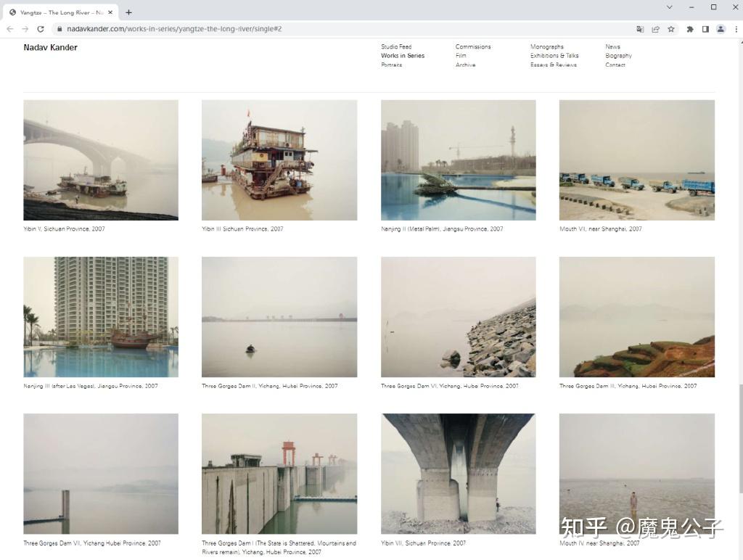743x560 pixels.
Task: Open Three Gorges Dam VI rocks thumbnail
Action: point(459,317)
